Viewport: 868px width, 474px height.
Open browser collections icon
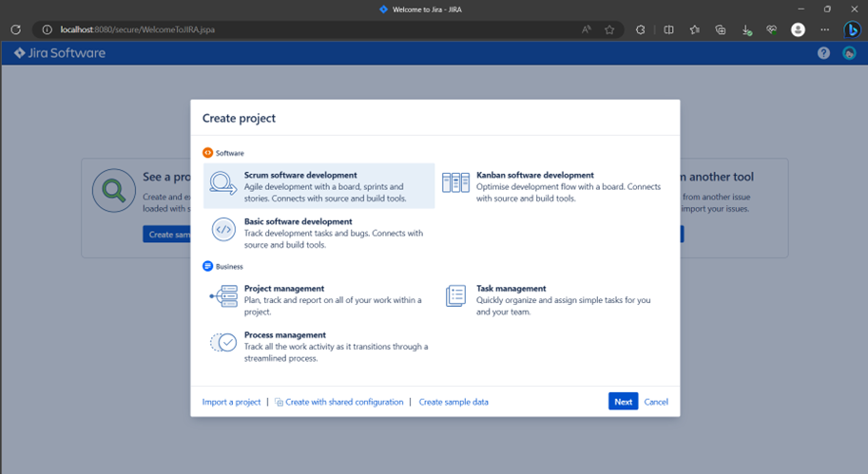(x=721, y=29)
